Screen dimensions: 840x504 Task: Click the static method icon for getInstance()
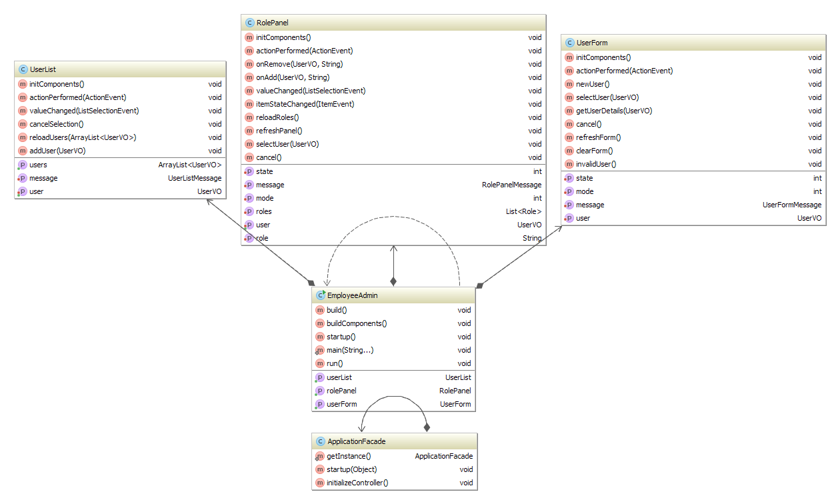tap(319, 456)
